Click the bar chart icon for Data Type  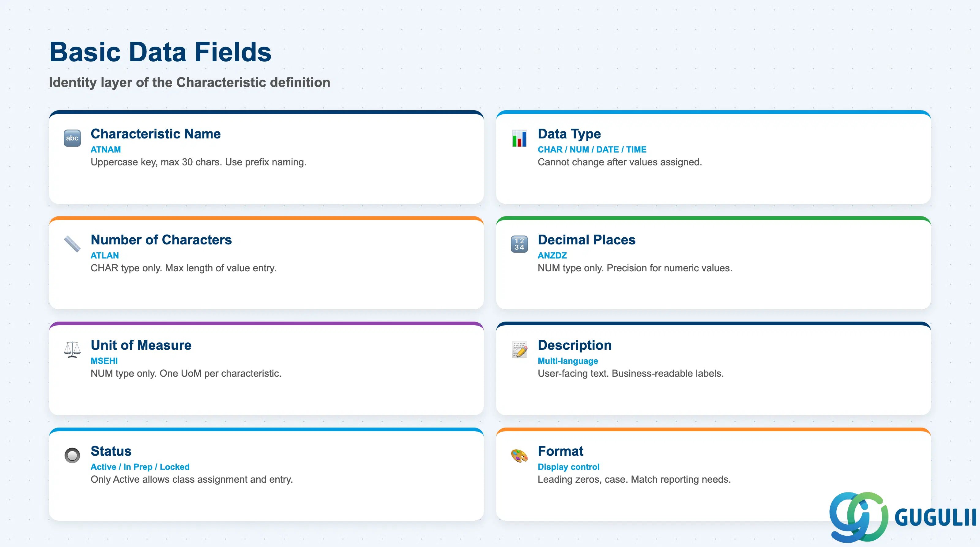519,138
